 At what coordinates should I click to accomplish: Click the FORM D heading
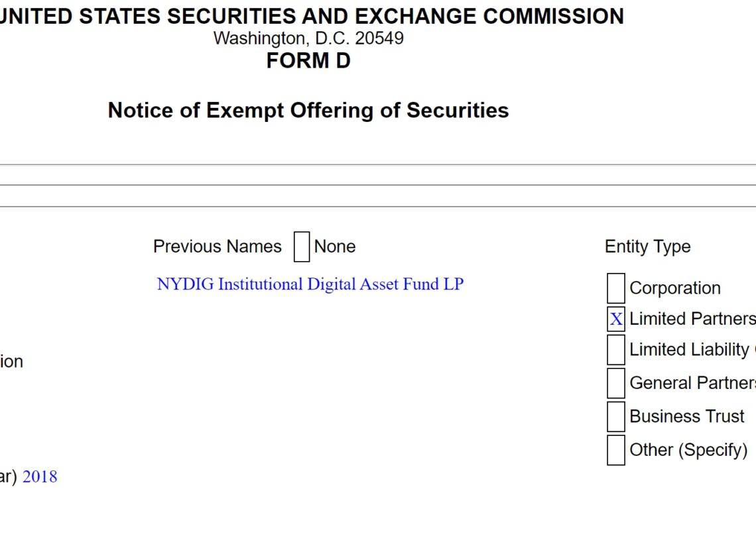point(308,61)
